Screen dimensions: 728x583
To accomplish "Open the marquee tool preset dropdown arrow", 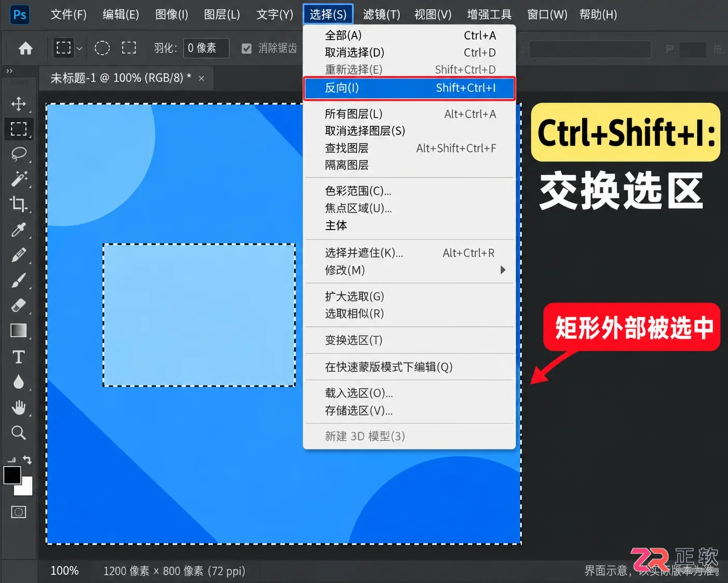I will tap(79, 48).
